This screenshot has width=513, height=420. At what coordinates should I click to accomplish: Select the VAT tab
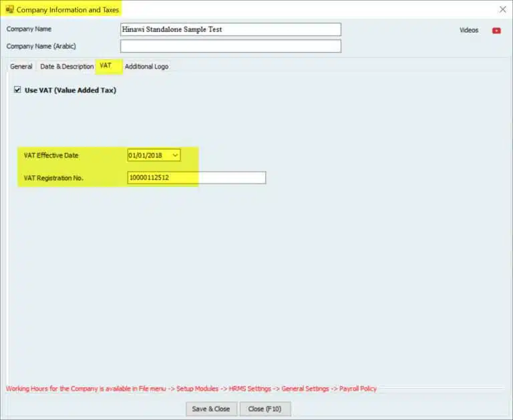point(106,65)
